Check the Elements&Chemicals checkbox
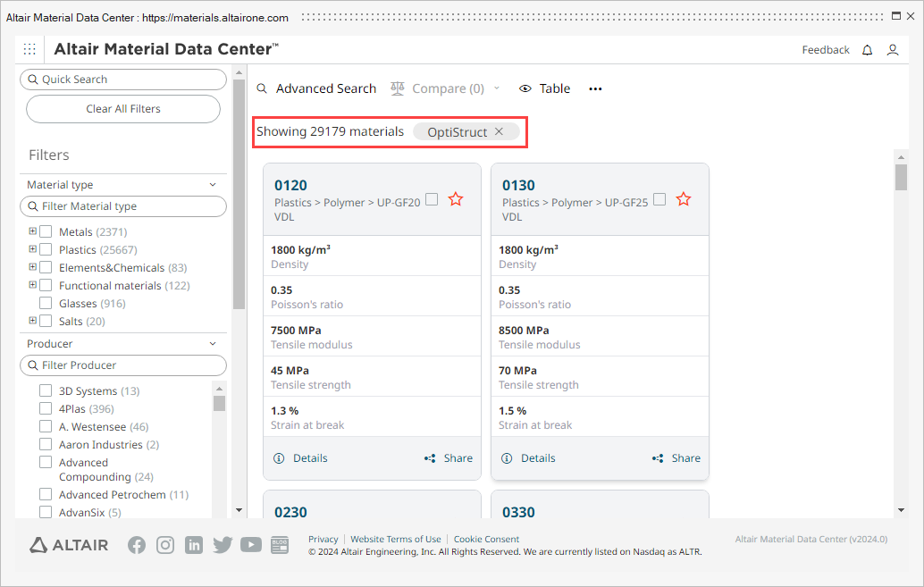This screenshot has height=587, width=924. [x=46, y=267]
